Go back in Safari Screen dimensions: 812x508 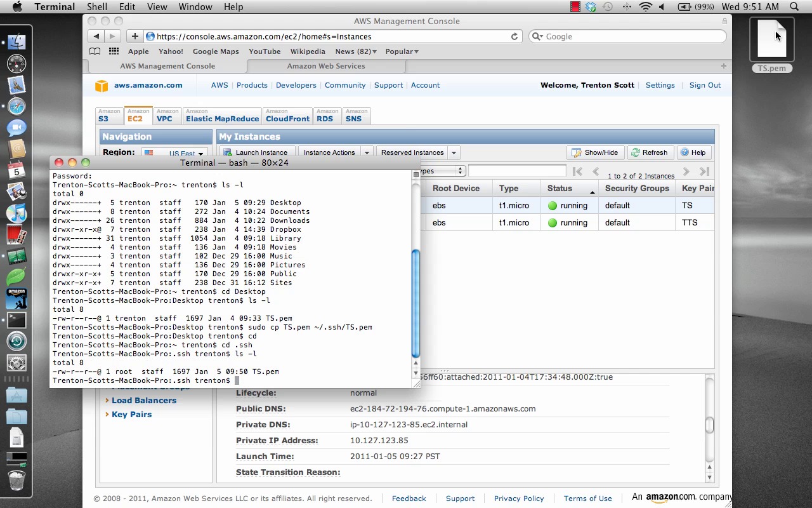click(x=96, y=36)
